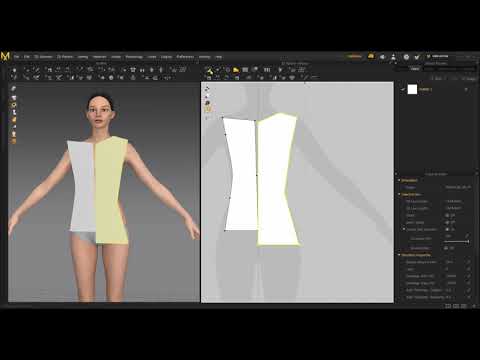Click the highlighted yellow tool in 2D toolbar
Viewport: 480px width, 360px height.
236,70
